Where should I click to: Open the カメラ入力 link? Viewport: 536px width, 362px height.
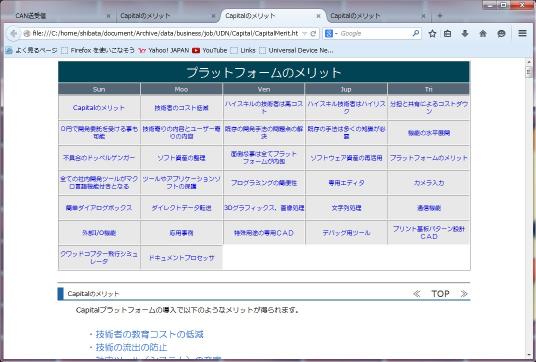[429, 183]
